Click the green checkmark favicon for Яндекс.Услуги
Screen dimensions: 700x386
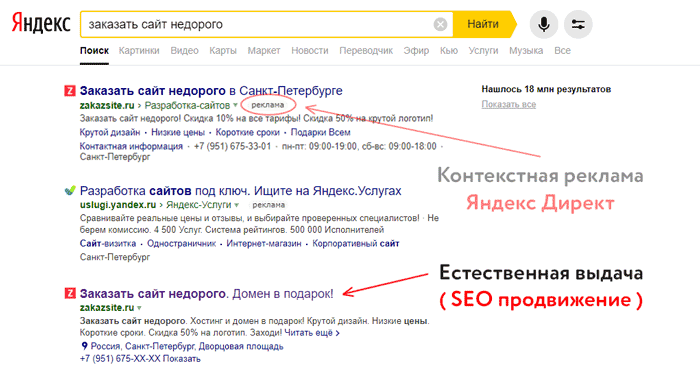click(x=70, y=191)
